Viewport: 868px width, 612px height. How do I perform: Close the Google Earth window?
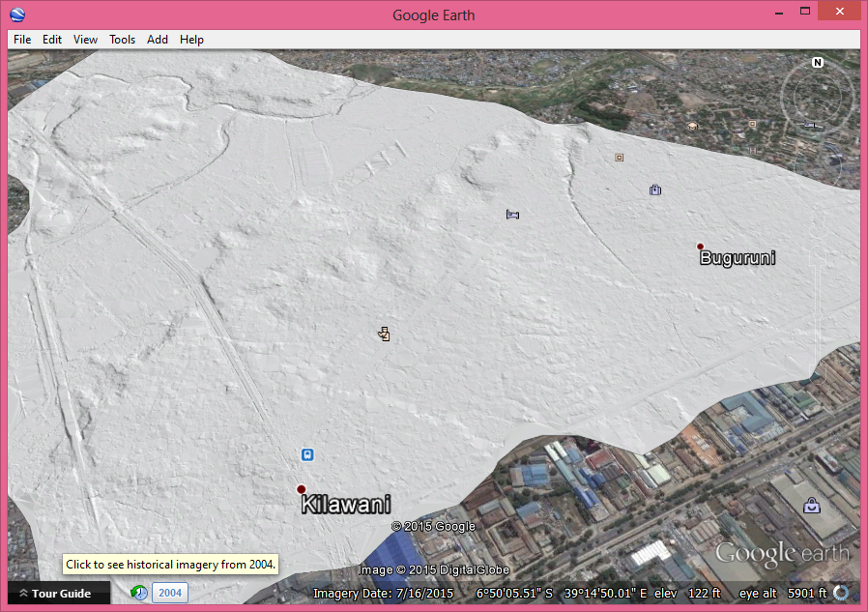[839, 11]
